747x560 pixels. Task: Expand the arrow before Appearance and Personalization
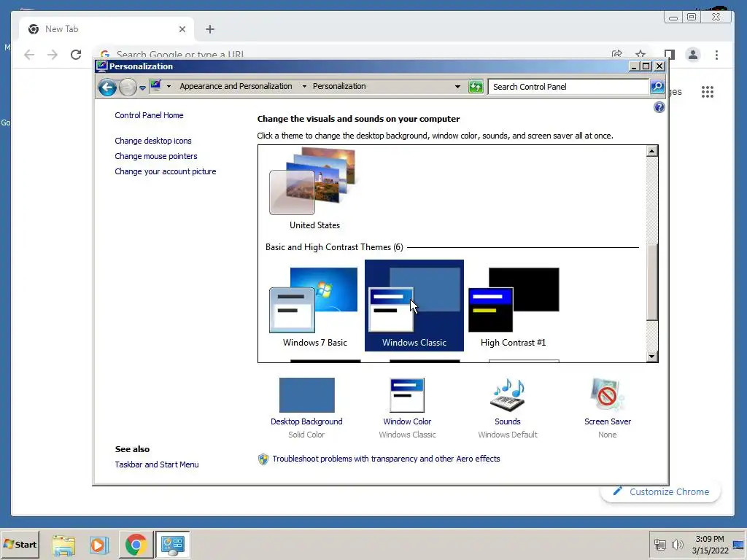click(x=169, y=87)
